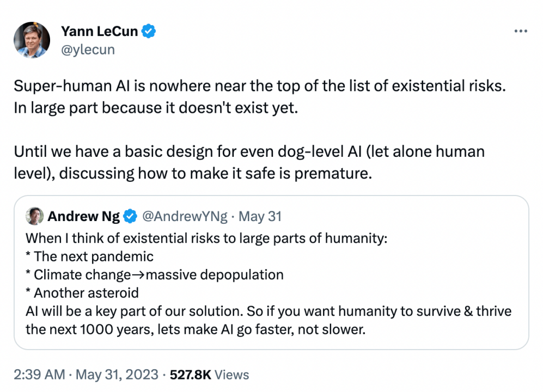Open the three-dot more options menu
Image resolution: width=543 pixels, height=392 pixels.
pos(521,32)
